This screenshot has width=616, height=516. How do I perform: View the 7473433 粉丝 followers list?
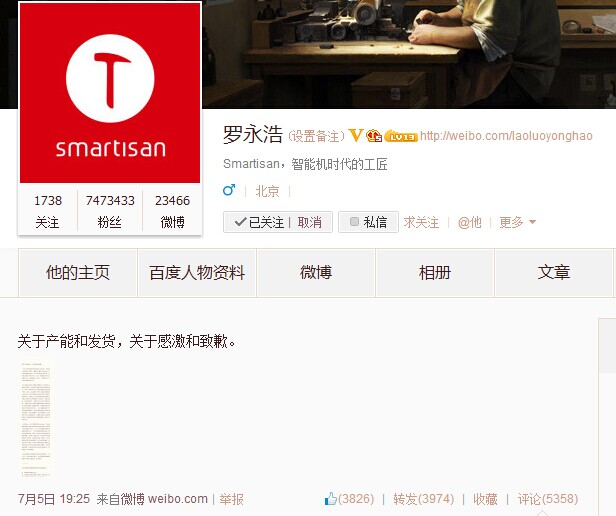tap(110, 211)
